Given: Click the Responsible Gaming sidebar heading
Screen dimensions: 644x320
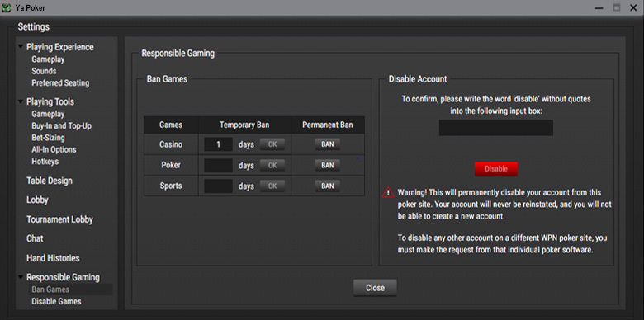Looking at the screenshot, I should click(x=63, y=278).
